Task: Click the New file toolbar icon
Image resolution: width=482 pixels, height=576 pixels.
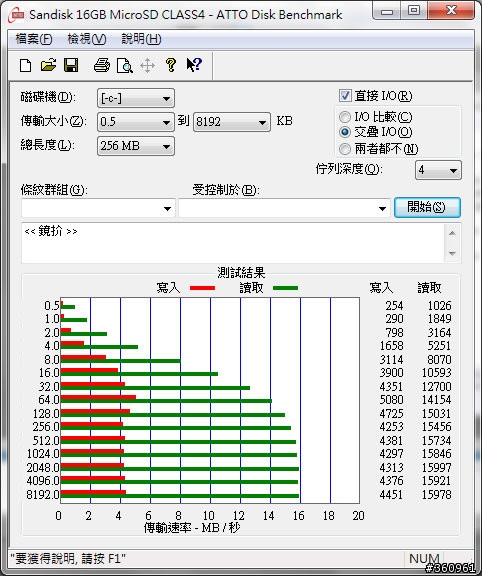Action: coord(25,66)
